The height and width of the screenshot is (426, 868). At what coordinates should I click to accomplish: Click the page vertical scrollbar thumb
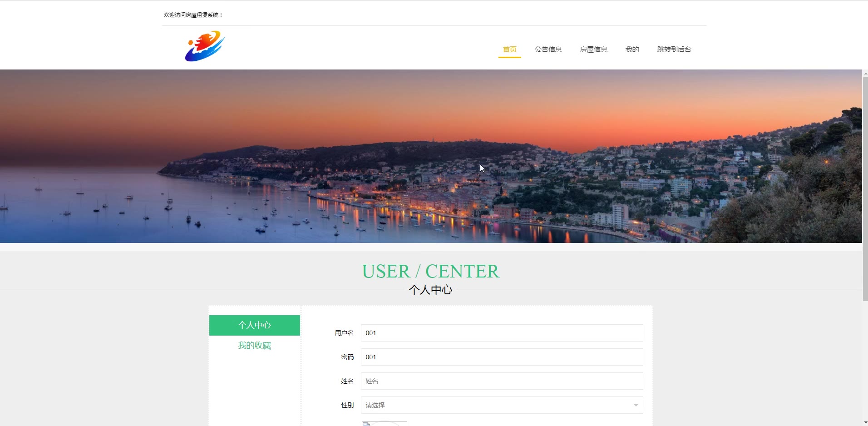click(x=865, y=188)
